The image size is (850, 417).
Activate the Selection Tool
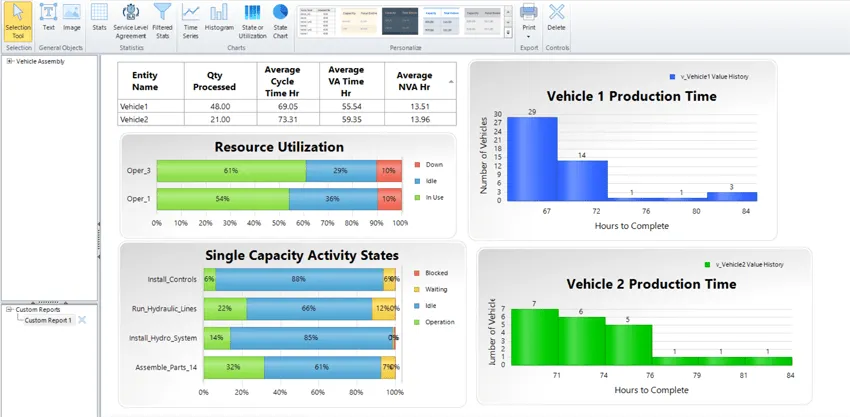coord(18,22)
